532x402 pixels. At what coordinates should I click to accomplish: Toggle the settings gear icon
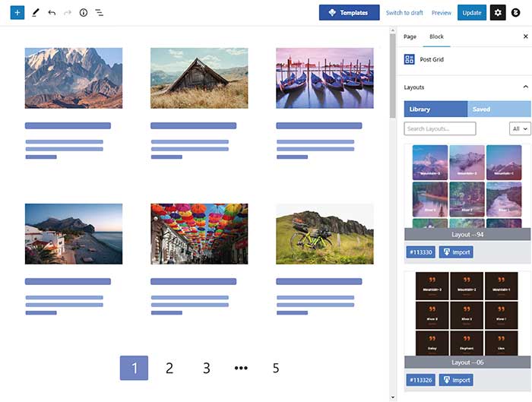pos(498,13)
